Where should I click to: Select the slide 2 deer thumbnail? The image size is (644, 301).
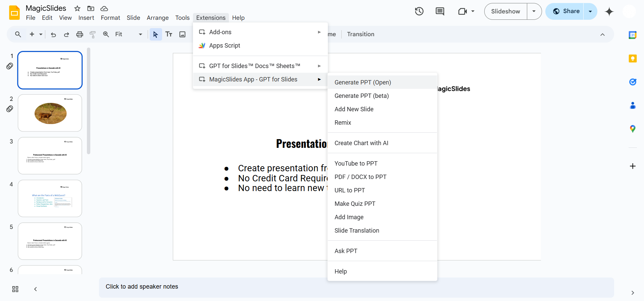point(50,113)
